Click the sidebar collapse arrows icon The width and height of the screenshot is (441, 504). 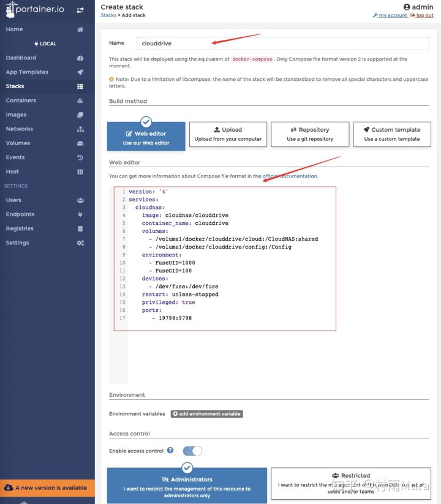pos(80,10)
